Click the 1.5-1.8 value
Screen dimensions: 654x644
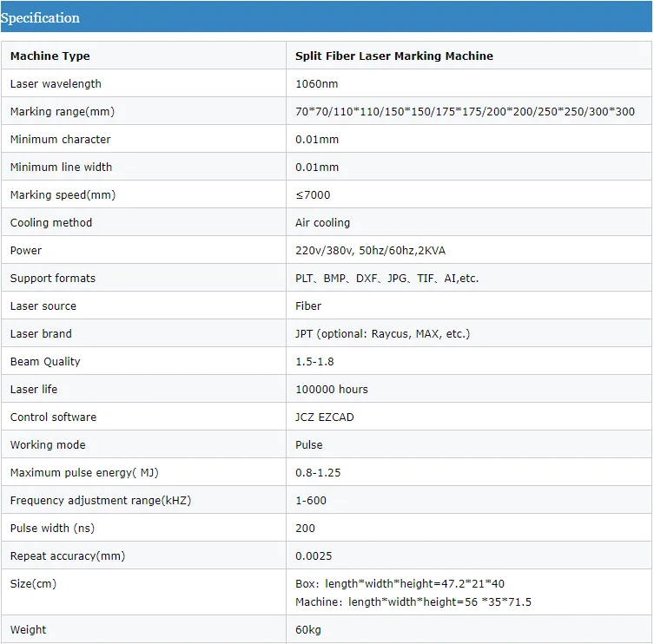pyautogui.click(x=314, y=362)
